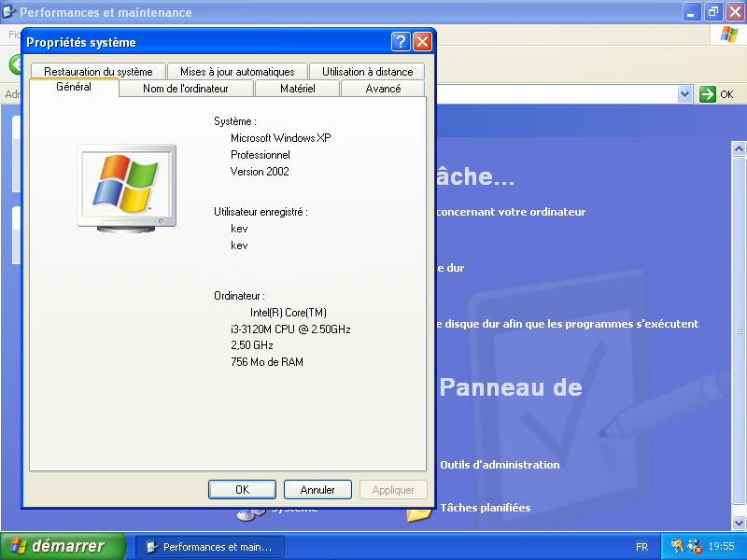The height and width of the screenshot is (560, 747).
Task: Click the Système icon behind the dialog
Action: (250, 515)
